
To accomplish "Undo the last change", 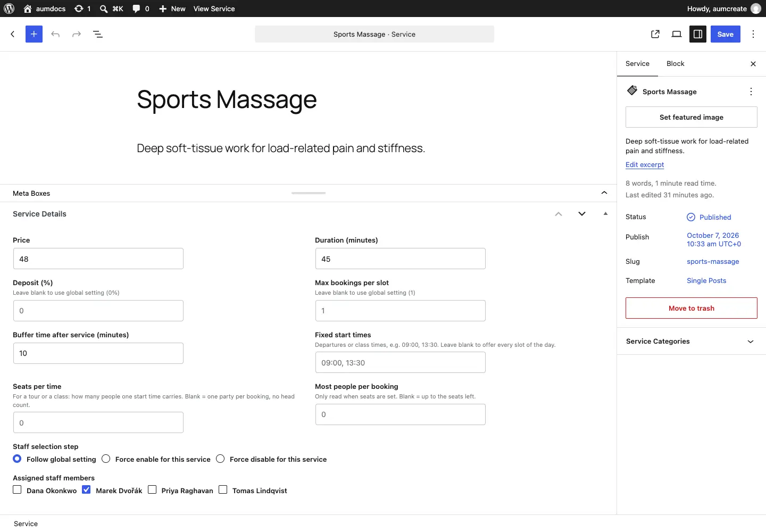I will coord(55,34).
